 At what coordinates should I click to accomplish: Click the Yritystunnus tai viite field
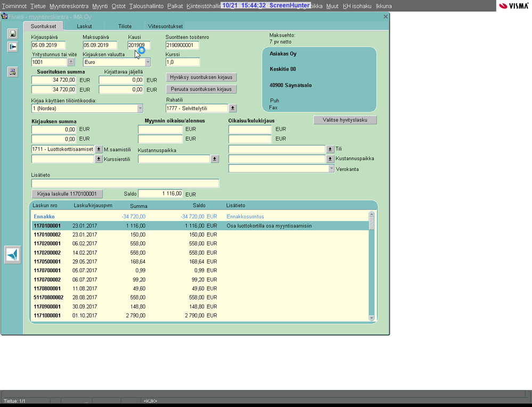tap(49, 62)
